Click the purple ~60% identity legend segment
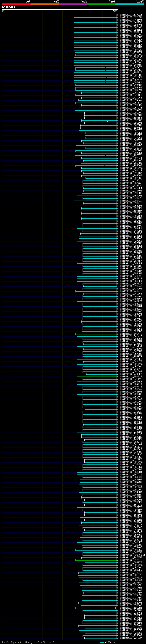This screenshot has height=644, width=146. pyautogui.click(x=73, y=4)
